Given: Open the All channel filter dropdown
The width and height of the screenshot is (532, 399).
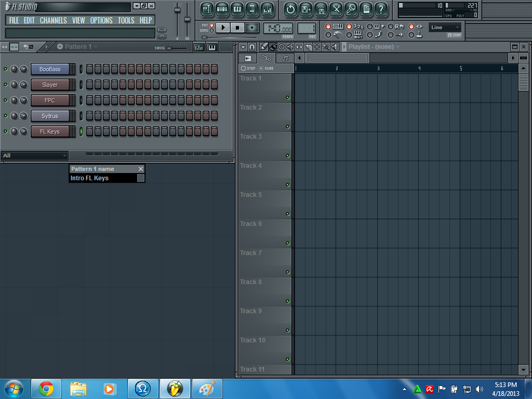Looking at the screenshot, I should point(35,156).
